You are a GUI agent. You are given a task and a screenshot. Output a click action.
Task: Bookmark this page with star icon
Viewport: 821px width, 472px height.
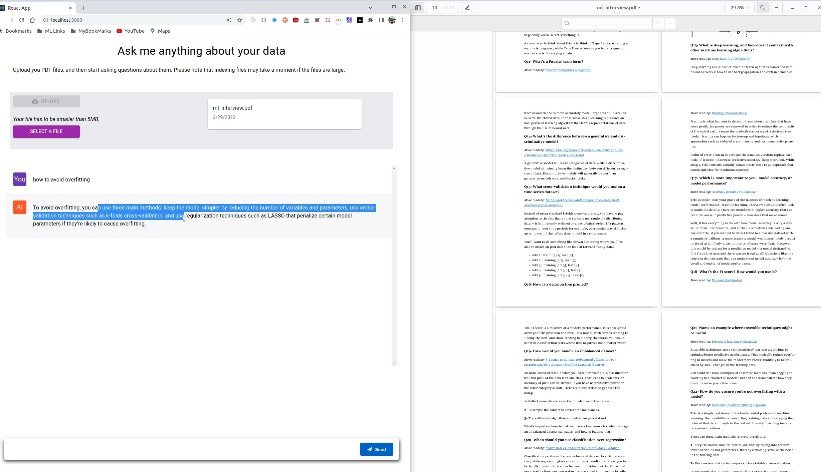[x=240, y=20]
